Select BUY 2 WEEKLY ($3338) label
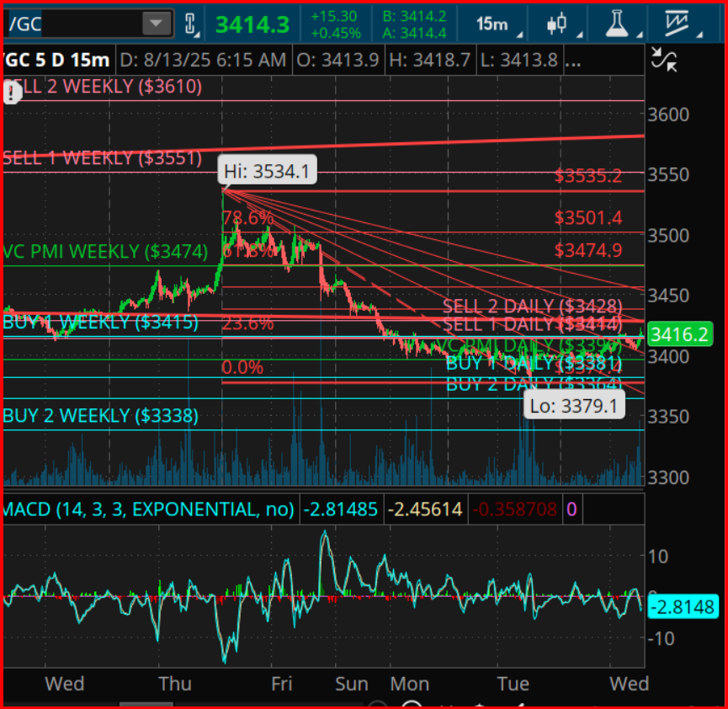The width and height of the screenshot is (728, 709). tap(100, 415)
